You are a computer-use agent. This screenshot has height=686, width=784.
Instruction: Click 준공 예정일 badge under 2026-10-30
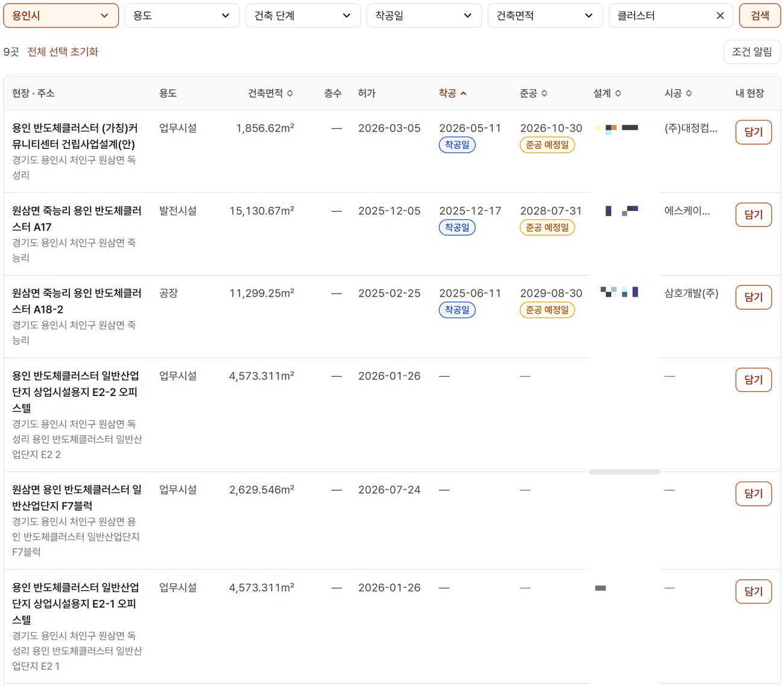point(547,145)
